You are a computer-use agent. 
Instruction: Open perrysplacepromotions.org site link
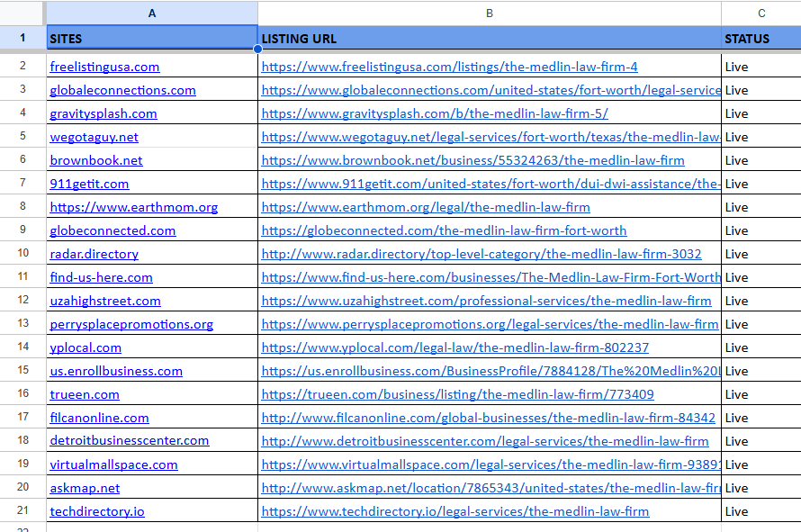(131, 325)
